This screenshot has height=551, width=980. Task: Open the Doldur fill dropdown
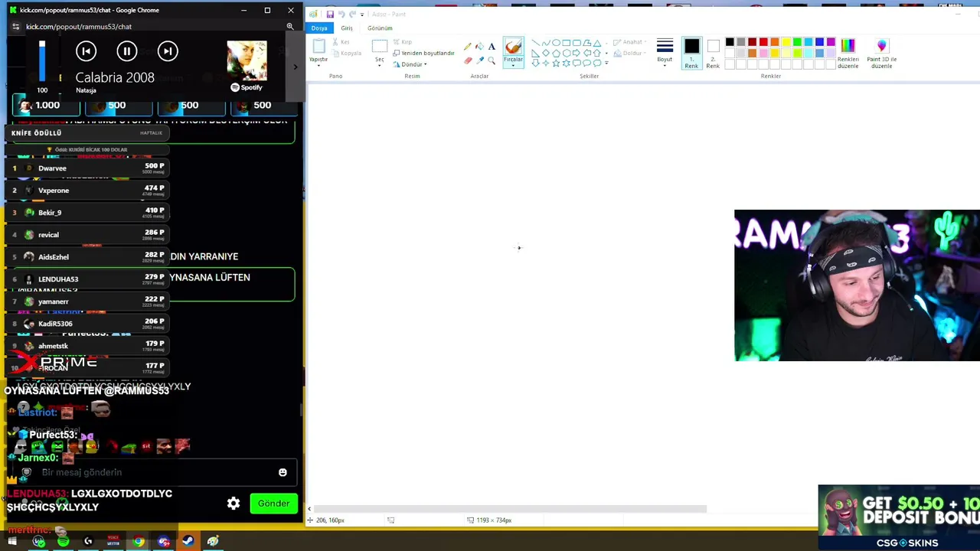630,53
